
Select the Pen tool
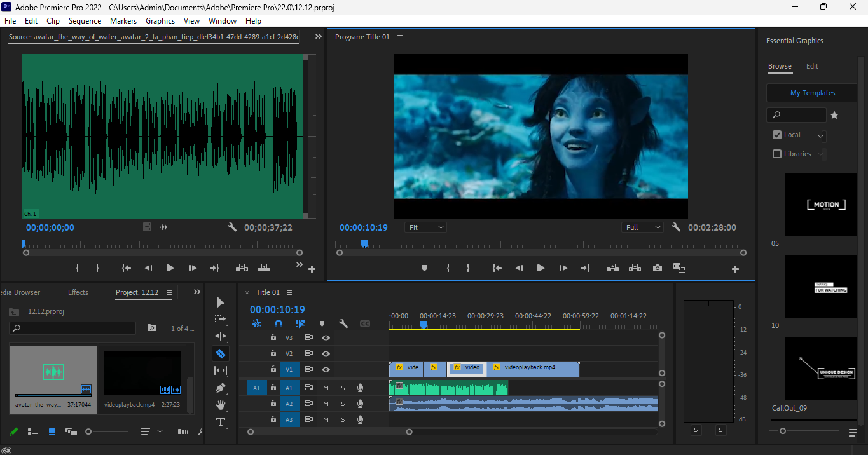point(221,388)
